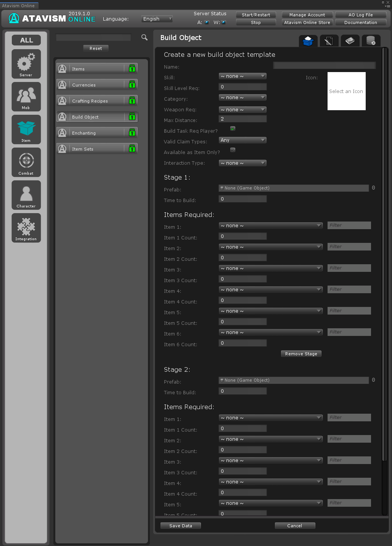Open the help book question mark icon
This screenshot has width=392, height=546.
pos(350,41)
